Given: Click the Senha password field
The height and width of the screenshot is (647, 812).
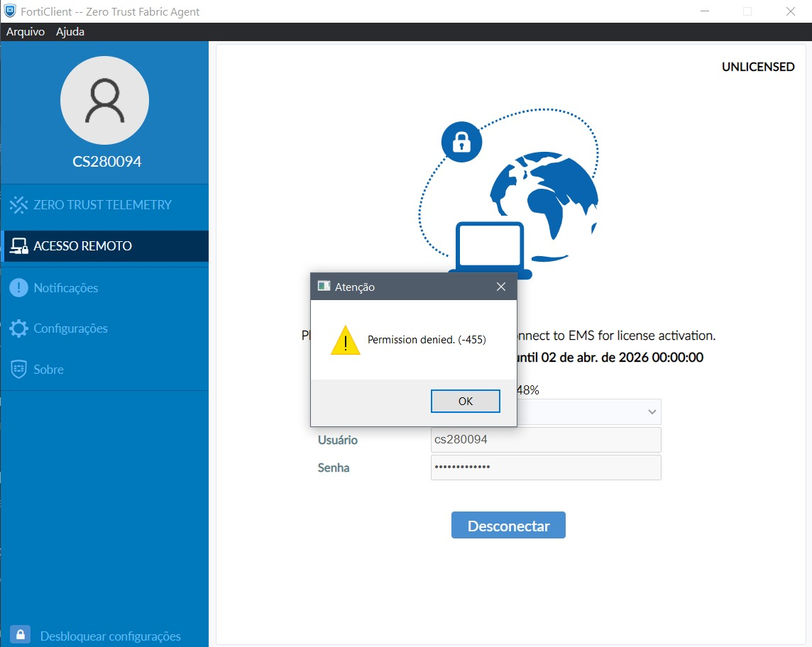Looking at the screenshot, I should click(x=546, y=468).
